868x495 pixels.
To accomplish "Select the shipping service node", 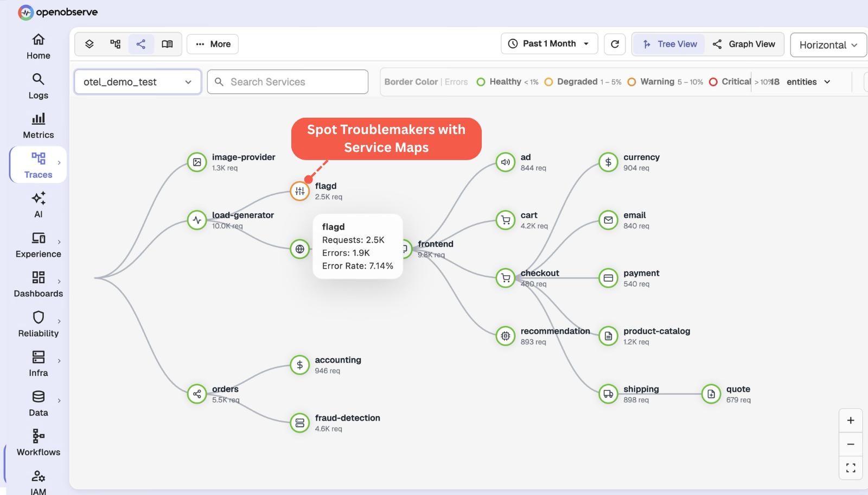I will (609, 394).
